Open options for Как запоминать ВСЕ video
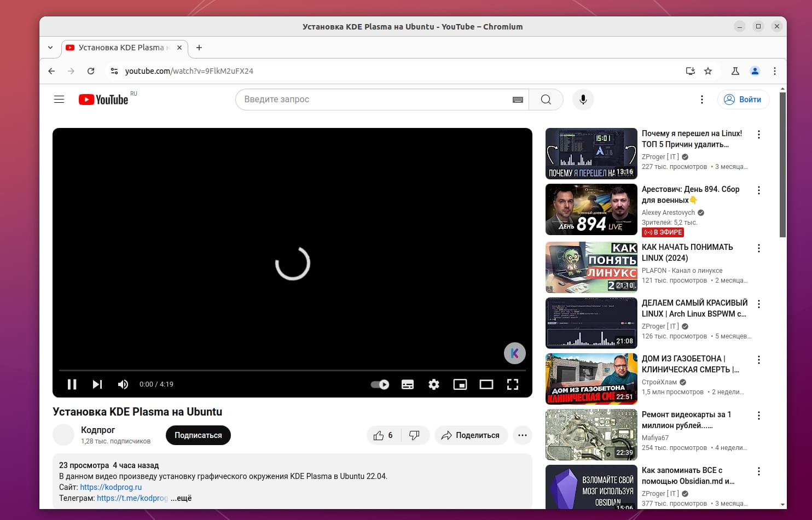 [x=759, y=471]
